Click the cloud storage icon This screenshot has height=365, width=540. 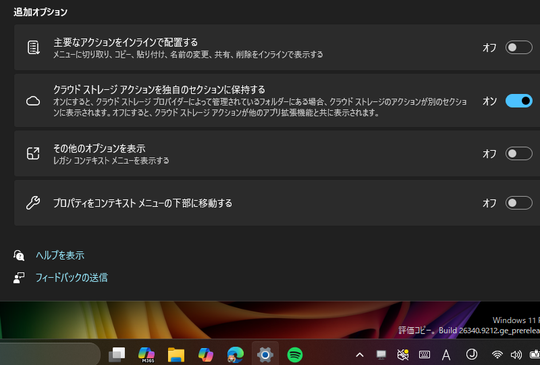pos(33,101)
